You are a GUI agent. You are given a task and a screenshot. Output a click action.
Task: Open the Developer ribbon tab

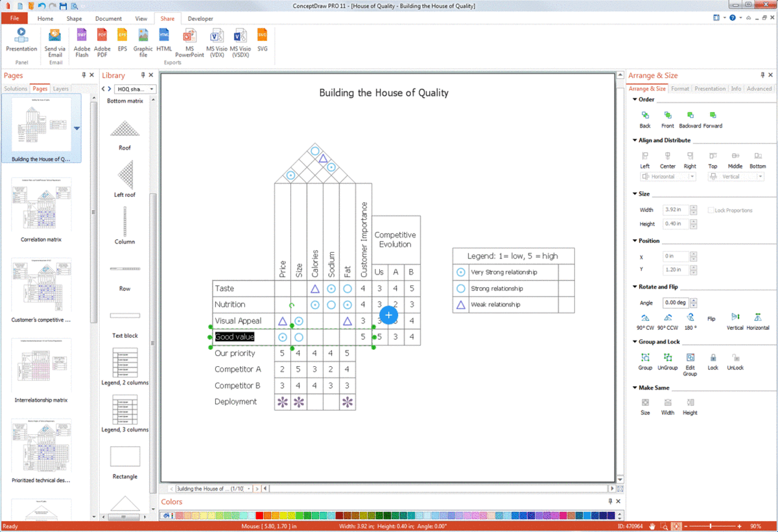tap(200, 19)
